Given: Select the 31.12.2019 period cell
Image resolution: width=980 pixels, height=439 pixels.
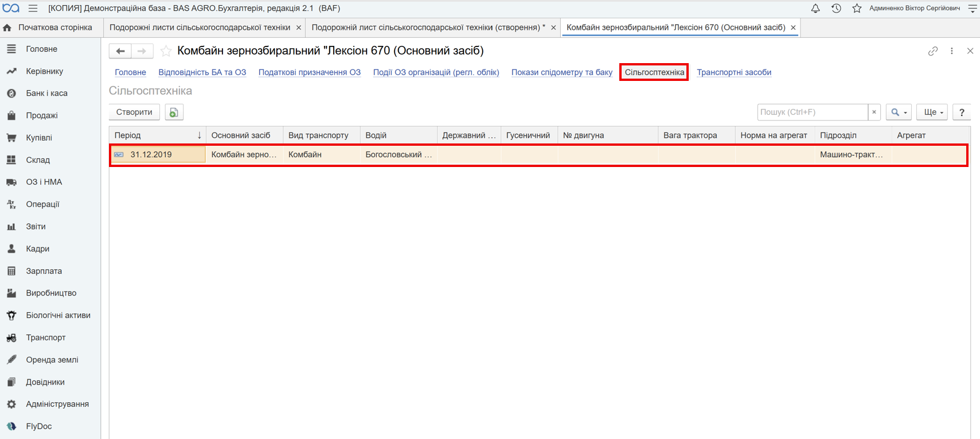Looking at the screenshot, I should click(158, 154).
